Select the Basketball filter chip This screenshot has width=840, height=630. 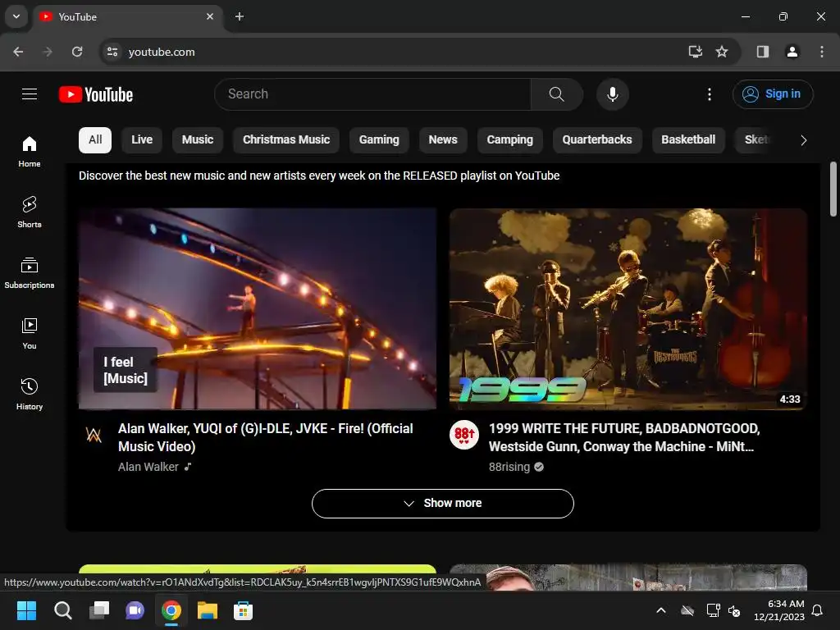[x=688, y=139]
